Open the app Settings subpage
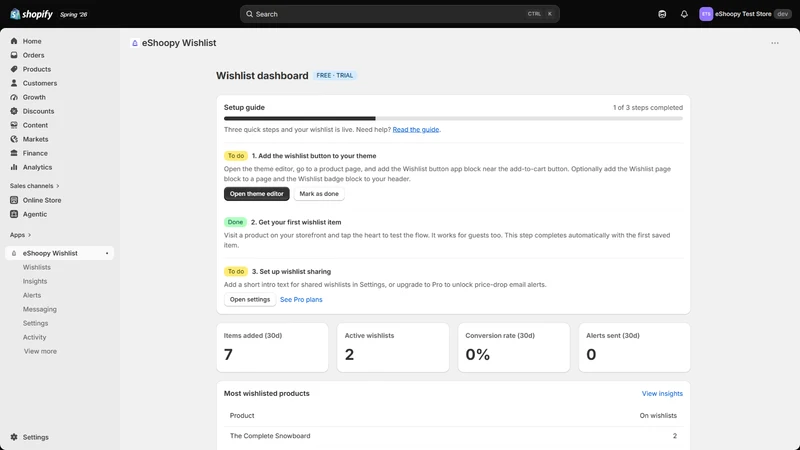This screenshot has width=800, height=450. [35, 323]
